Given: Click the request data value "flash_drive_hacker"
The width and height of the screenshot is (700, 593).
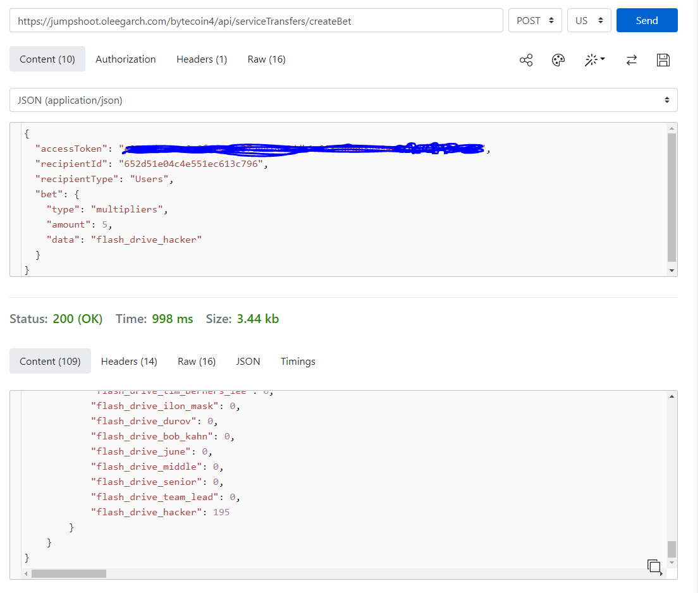Looking at the screenshot, I should tap(146, 240).
